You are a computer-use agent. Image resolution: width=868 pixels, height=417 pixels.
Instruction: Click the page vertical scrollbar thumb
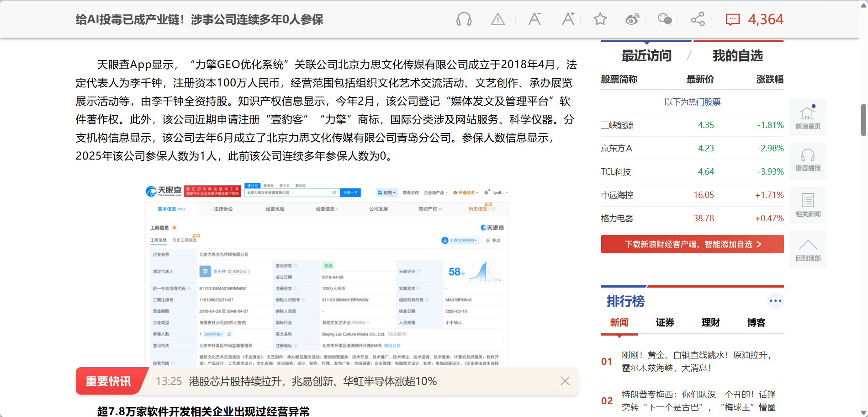point(863,120)
